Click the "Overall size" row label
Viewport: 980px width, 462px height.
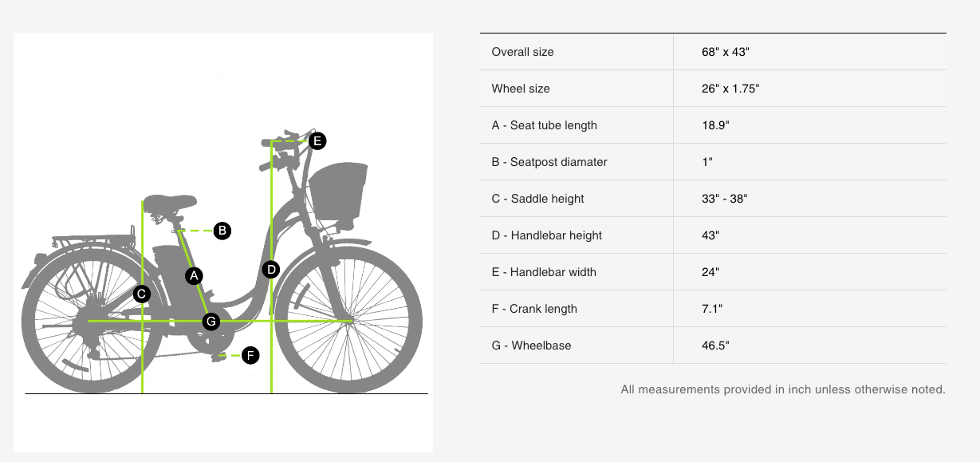(x=522, y=52)
